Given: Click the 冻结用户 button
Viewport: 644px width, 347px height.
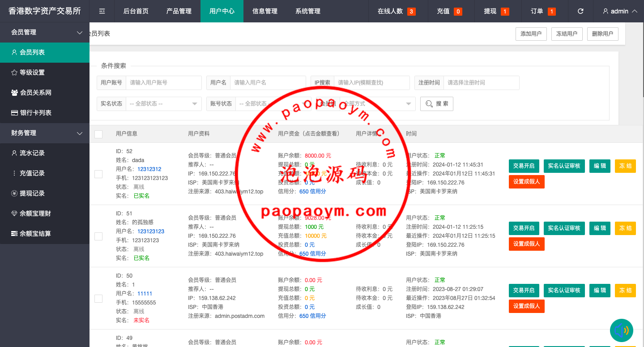Looking at the screenshot, I should click(567, 34).
